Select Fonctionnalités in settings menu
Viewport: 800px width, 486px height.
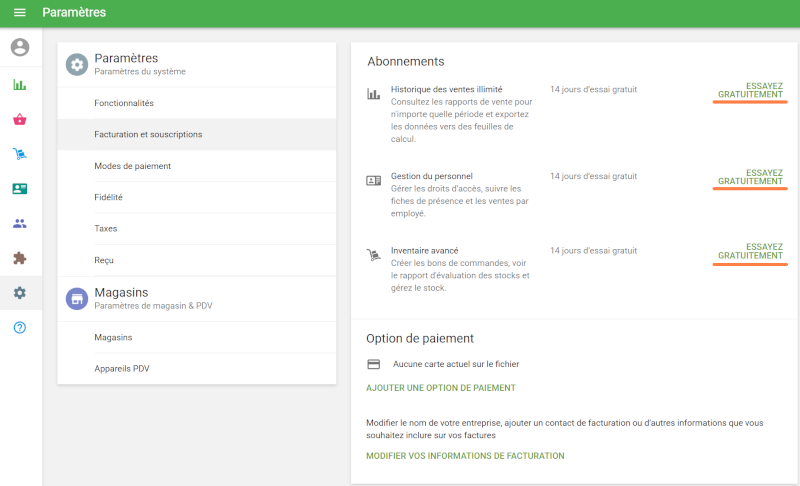point(124,103)
